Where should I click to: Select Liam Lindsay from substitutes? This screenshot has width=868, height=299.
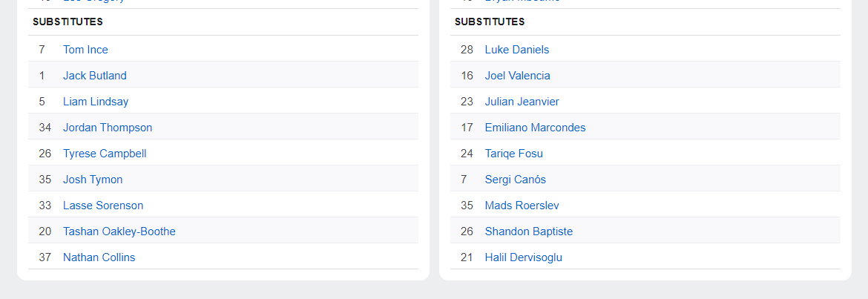point(96,102)
